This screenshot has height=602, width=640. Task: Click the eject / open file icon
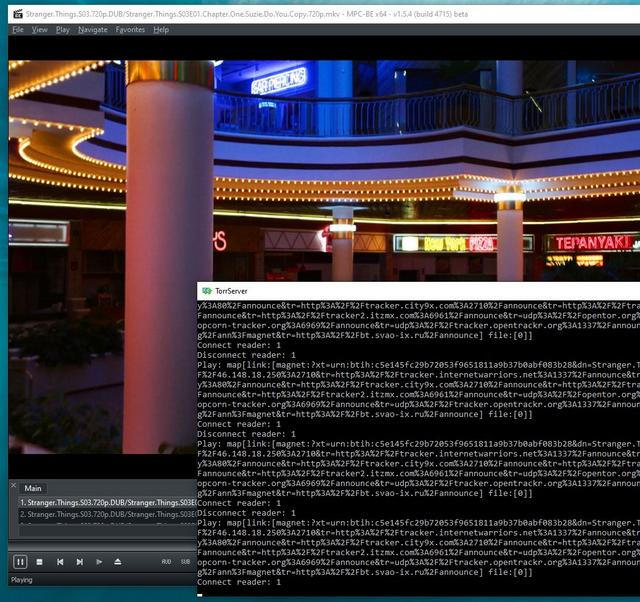pyautogui.click(x=118, y=562)
